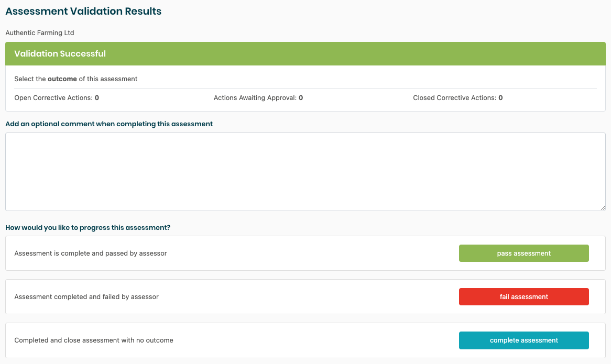The width and height of the screenshot is (611, 364).
Task: Click the Assessment Validation Results heading
Action: coord(83,11)
